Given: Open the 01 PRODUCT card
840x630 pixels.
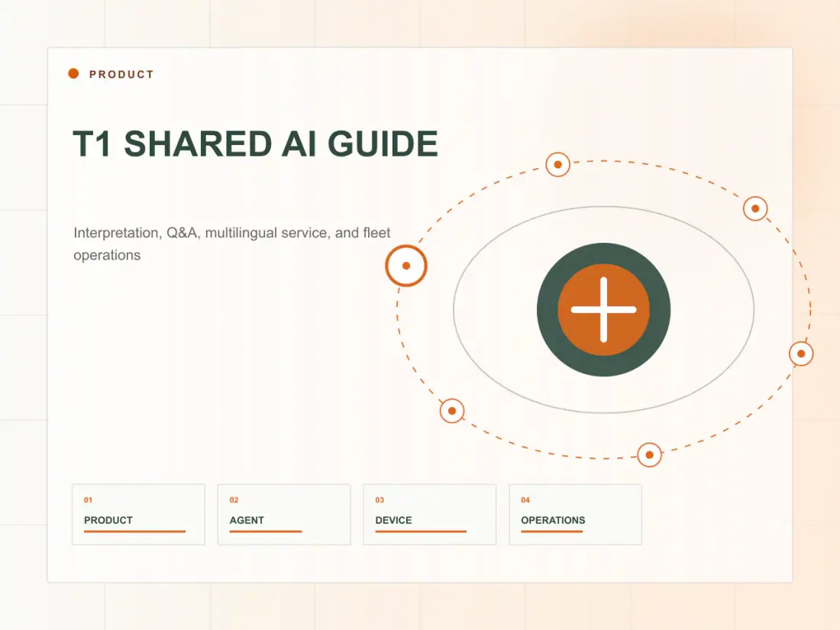Looking at the screenshot, I should 139,514.
